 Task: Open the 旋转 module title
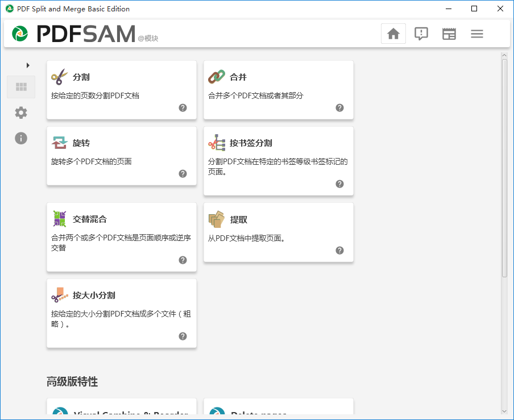coord(81,143)
